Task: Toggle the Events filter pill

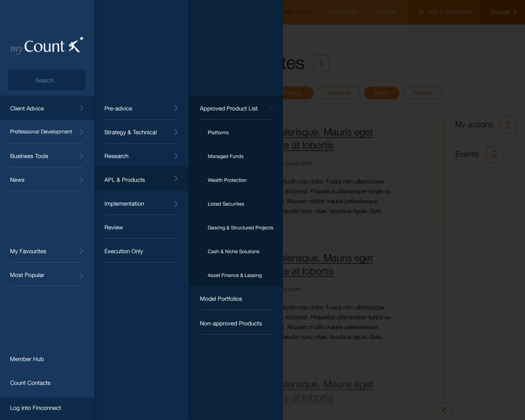Action: point(381,93)
